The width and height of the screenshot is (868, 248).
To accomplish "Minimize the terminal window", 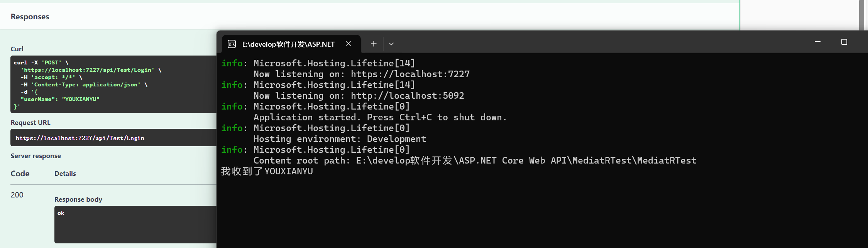I will coord(817,42).
